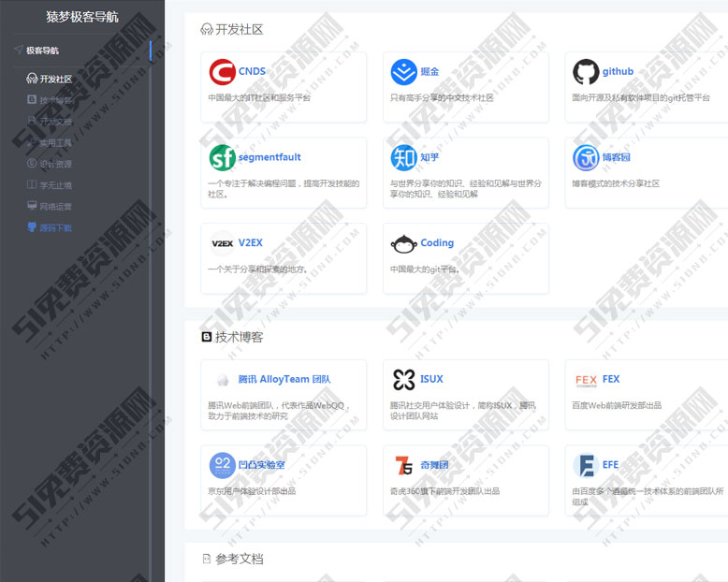The width and height of the screenshot is (728, 582).
Task: Visit the 博客园 title link
Action: point(616,157)
